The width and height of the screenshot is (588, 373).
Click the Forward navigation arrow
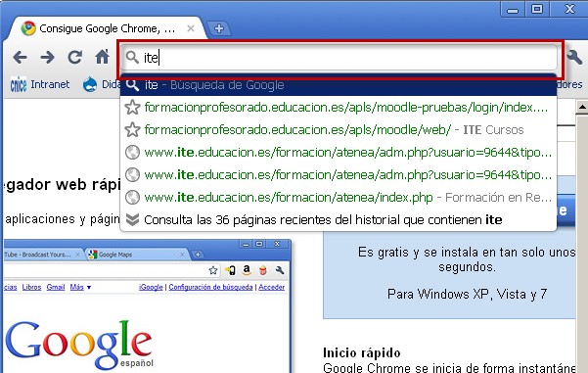[48, 58]
